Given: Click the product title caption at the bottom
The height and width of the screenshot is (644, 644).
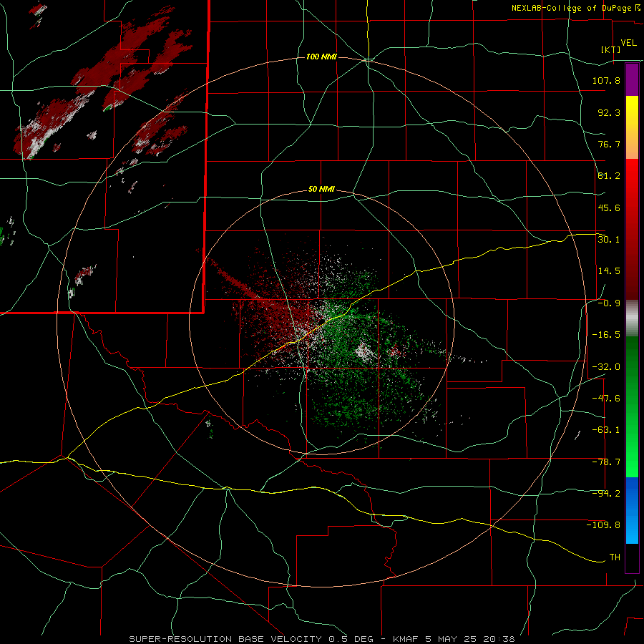Looking at the screenshot, I should (322, 639).
